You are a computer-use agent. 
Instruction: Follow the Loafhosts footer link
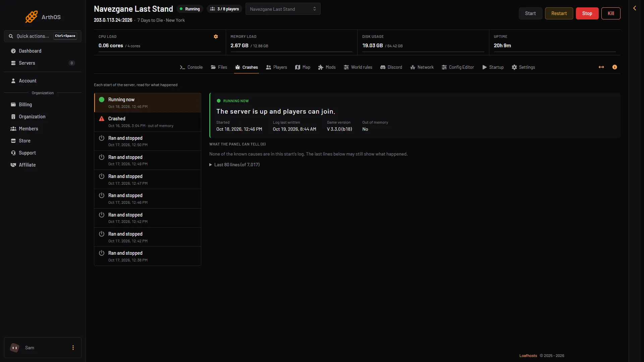pyautogui.click(x=528, y=356)
